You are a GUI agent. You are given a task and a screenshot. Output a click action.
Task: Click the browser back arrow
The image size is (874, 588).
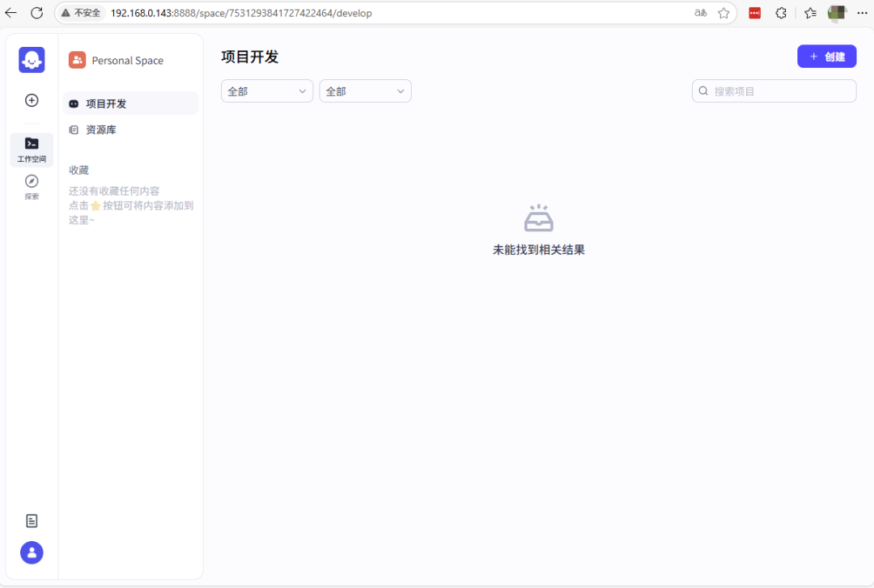point(11,13)
